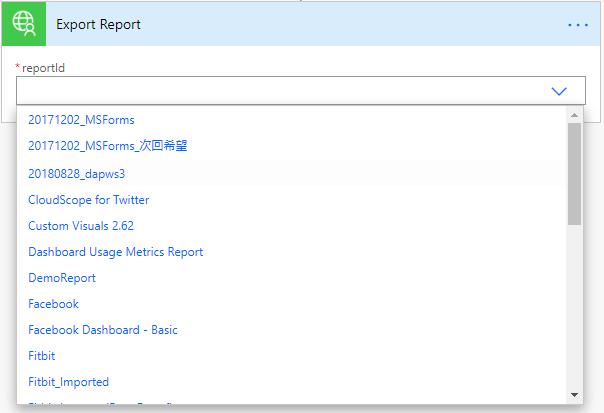604x413 pixels.
Task: Click the dropdown scrollbar up arrow
Action: click(574, 115)
